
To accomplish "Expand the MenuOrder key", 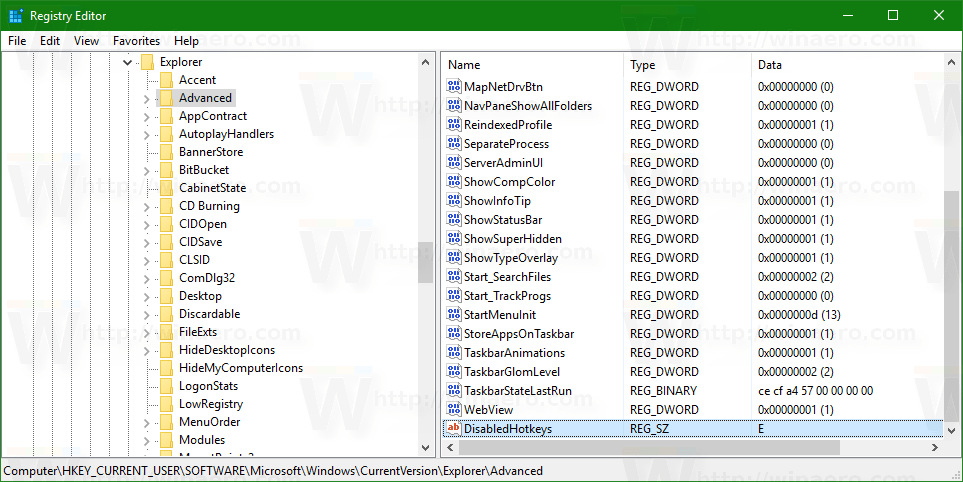I will (146, 422).
